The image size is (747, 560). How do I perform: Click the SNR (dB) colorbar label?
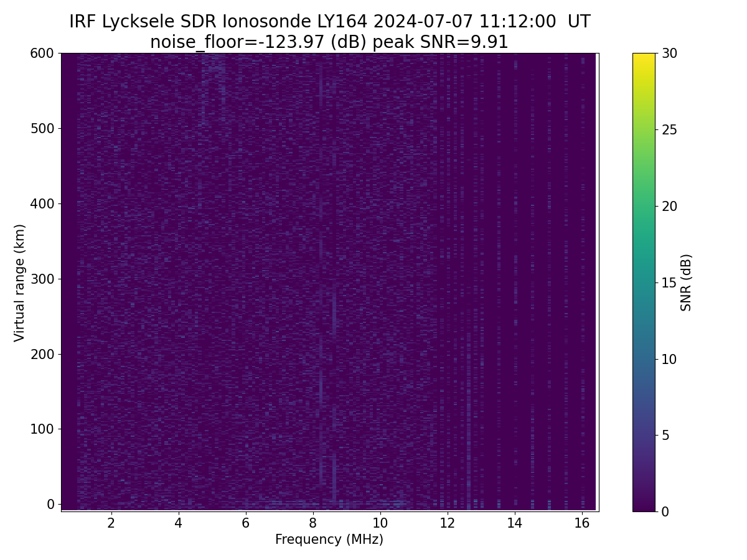(686, 282)
